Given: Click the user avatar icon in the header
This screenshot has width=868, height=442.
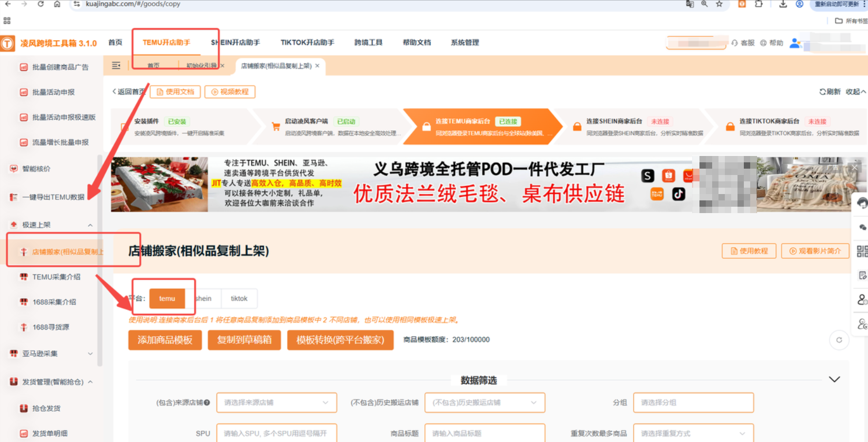Looking at the screenshot, I should click(x=795, y=43).
